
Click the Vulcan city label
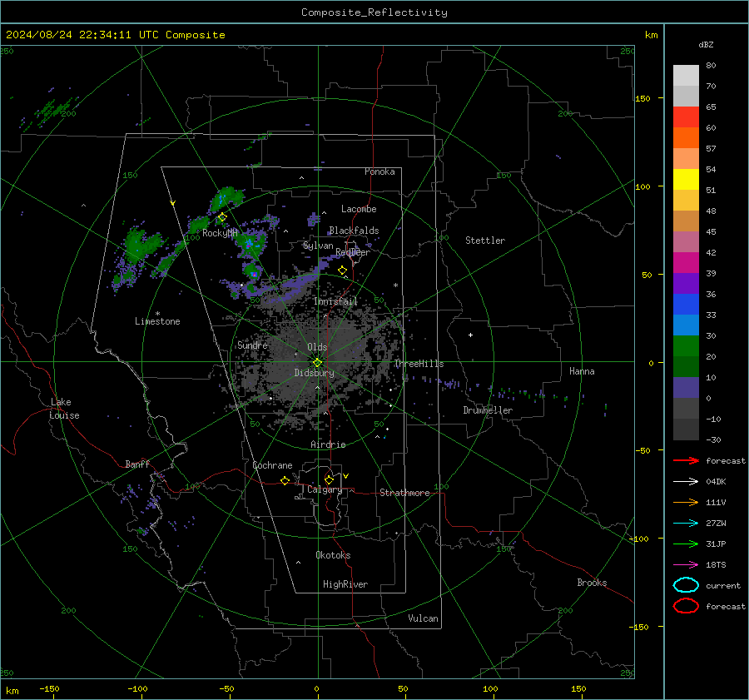(423, 618)
